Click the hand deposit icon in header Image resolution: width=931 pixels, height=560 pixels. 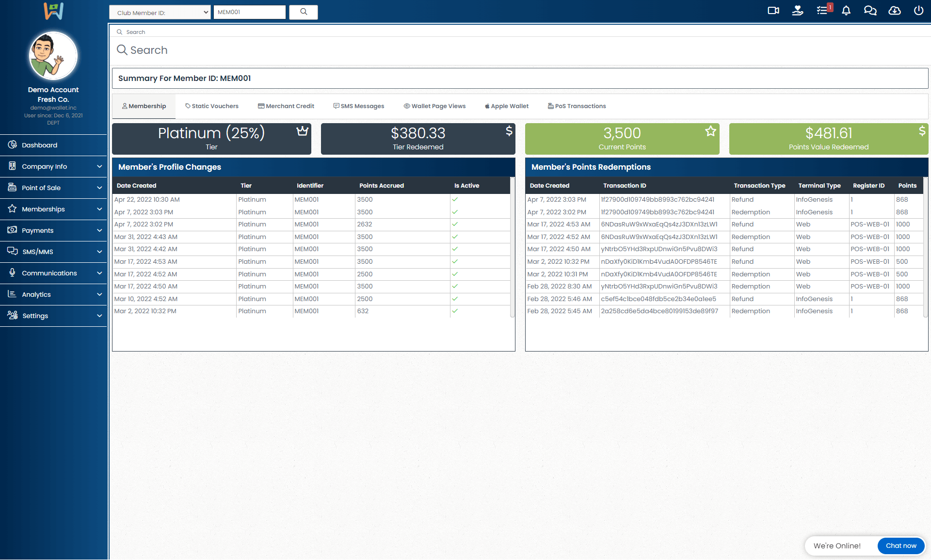798,11
